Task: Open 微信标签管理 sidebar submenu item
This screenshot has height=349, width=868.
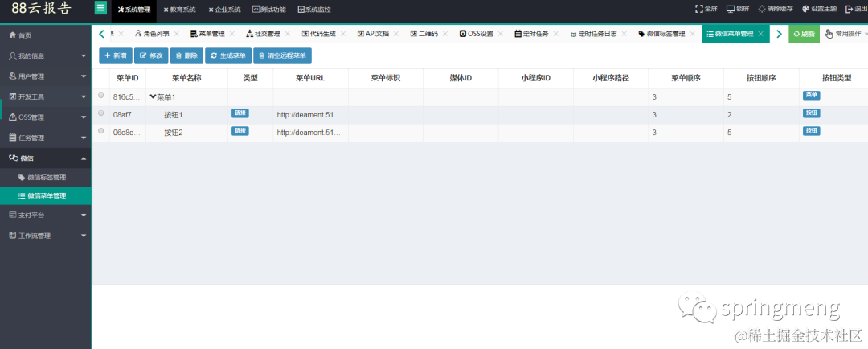Action: click(47, 178)
